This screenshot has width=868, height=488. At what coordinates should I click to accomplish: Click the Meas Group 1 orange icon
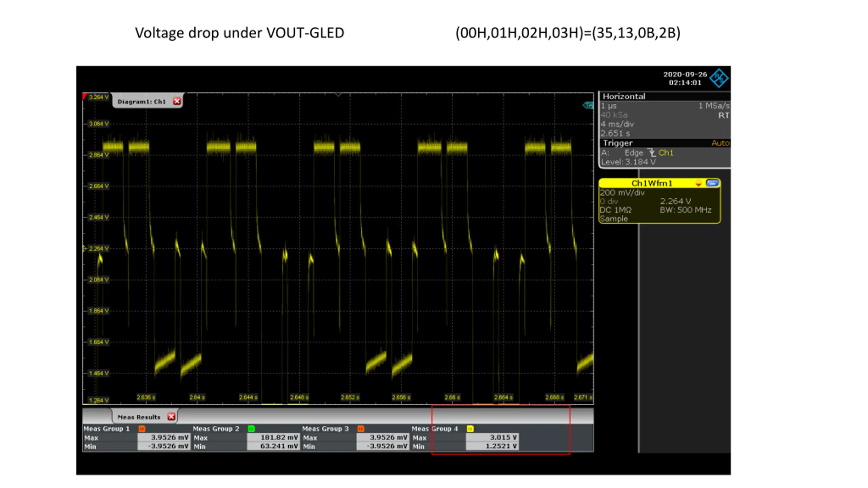[142, 429]
